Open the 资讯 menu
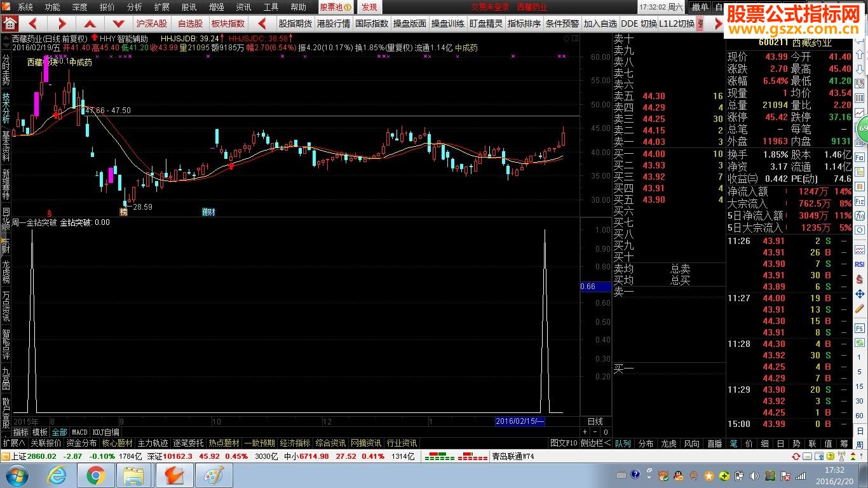This screenshot has width=868, height=488. [x=243, y=7]
